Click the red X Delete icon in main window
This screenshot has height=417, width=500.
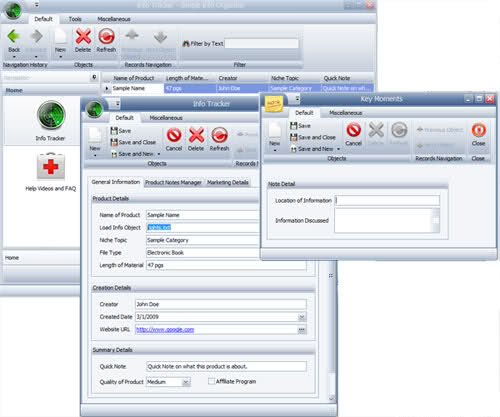[83, 36]
